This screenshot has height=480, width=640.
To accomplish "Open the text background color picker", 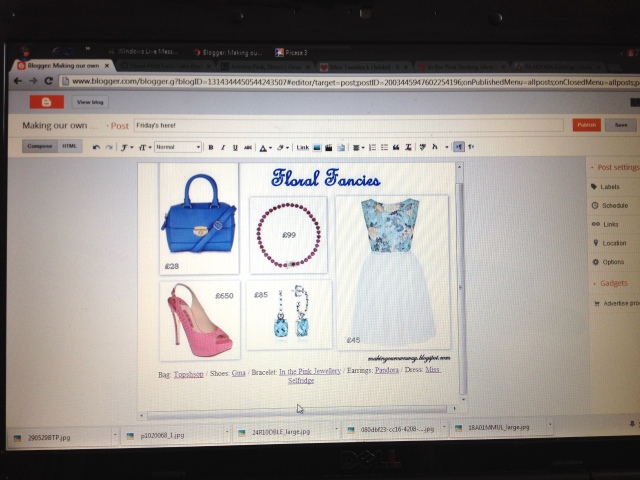I will click(x=283, y=147).
